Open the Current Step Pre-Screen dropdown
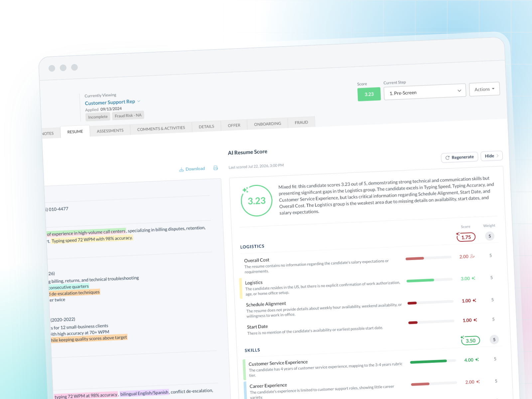532x399 pixels. [425, 92]
